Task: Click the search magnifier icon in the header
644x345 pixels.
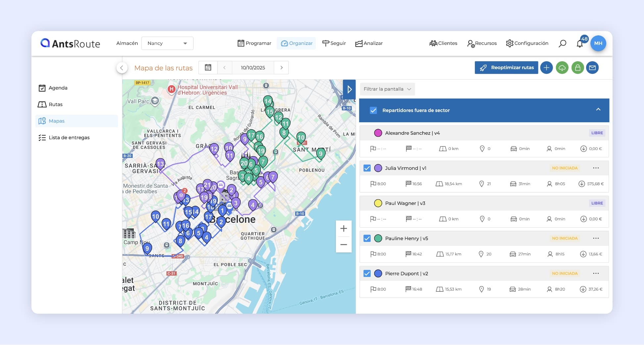Action: (562, 43)
